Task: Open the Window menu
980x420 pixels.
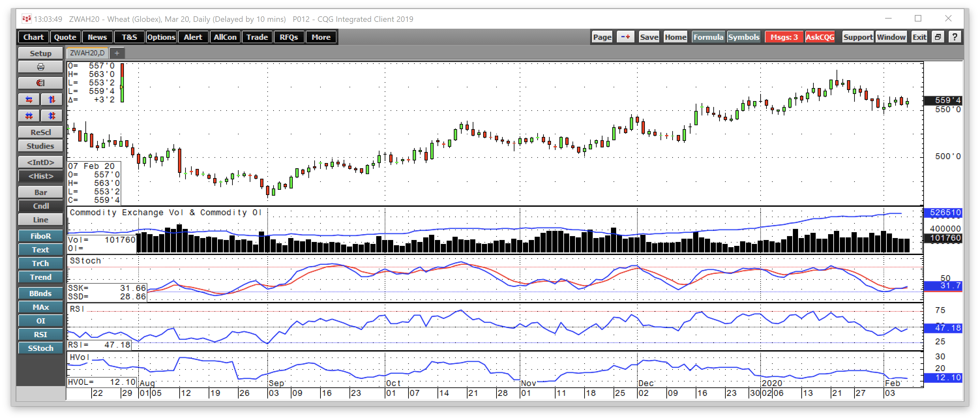Action: coord(891,37)
